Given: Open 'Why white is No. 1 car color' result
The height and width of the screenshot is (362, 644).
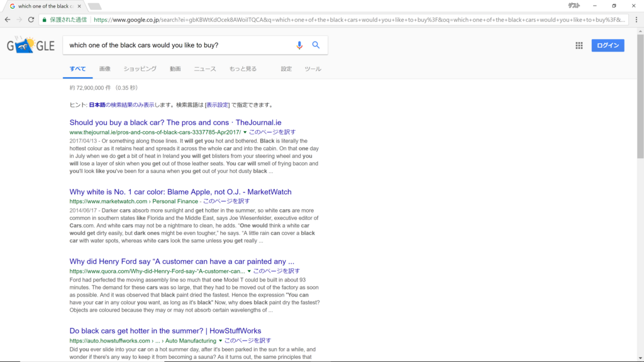Looking at the screenshot, I should pyautogui.click(x=180, y=192).
